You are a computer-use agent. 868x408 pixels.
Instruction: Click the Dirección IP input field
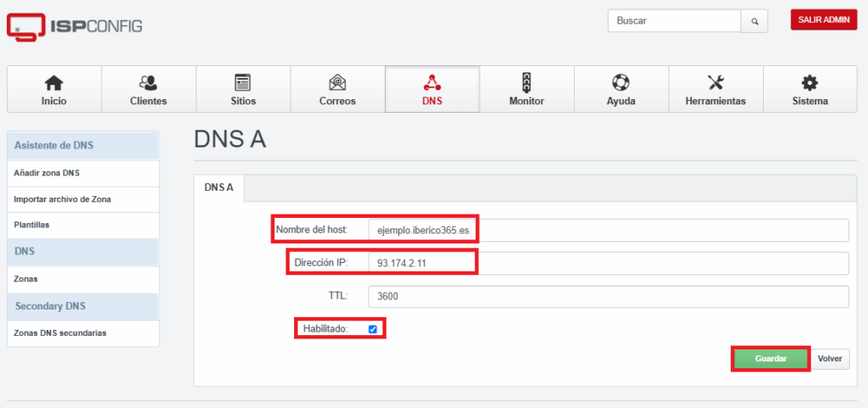pyautogui.click(x=608, y=264)
